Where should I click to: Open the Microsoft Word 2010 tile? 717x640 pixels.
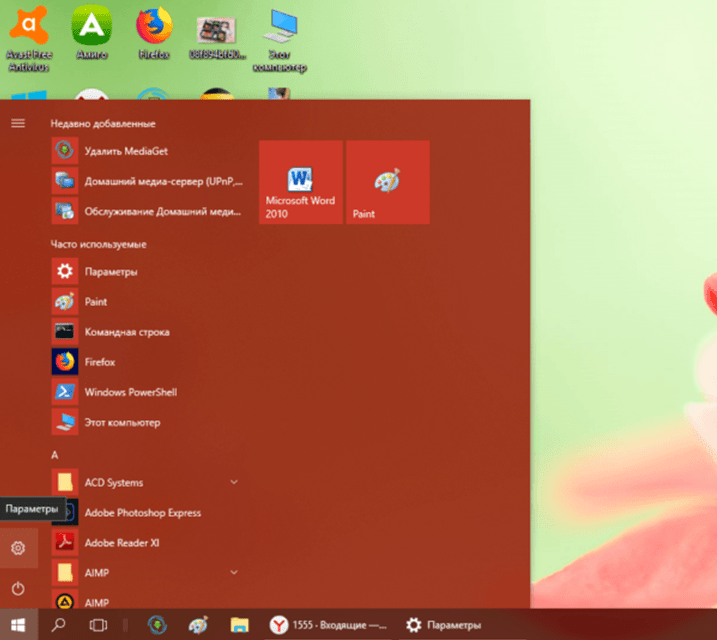pyautogui.click(x=300, y=183)
